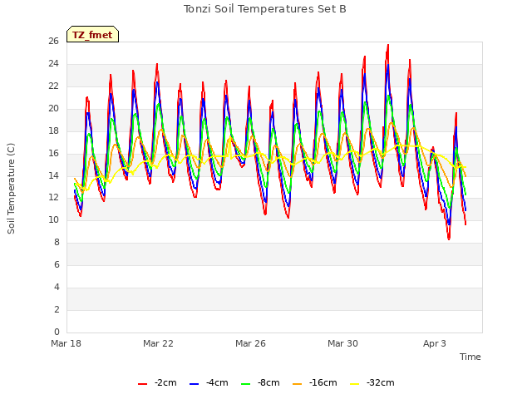Click the 24 y-axis tick label
Screen dimensions: 532x399
point(53,64)
